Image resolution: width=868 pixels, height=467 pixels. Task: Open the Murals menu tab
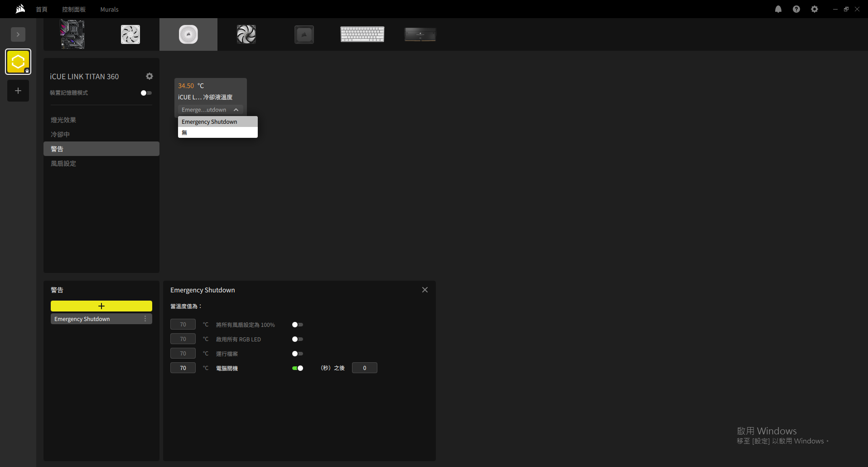pos(109,10)
